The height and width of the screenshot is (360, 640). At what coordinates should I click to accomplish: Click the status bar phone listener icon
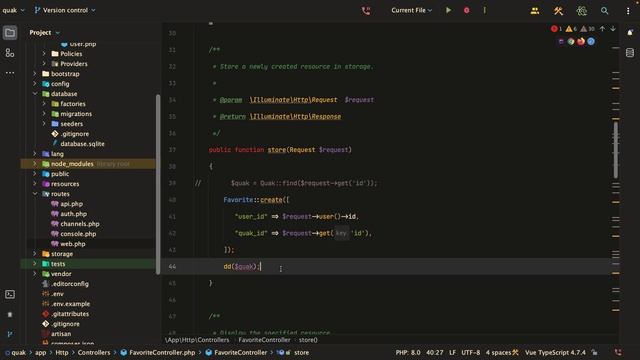coord(618,352)
